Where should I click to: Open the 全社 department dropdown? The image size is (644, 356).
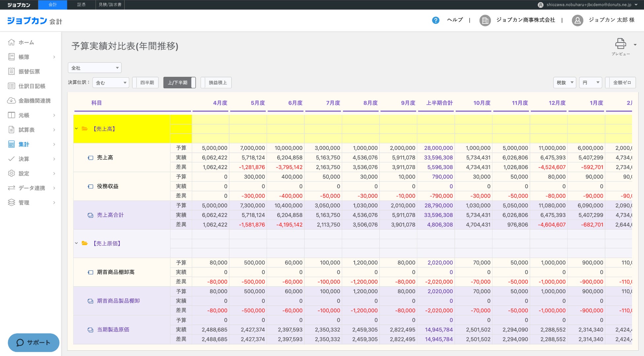[x=94, y=68]
